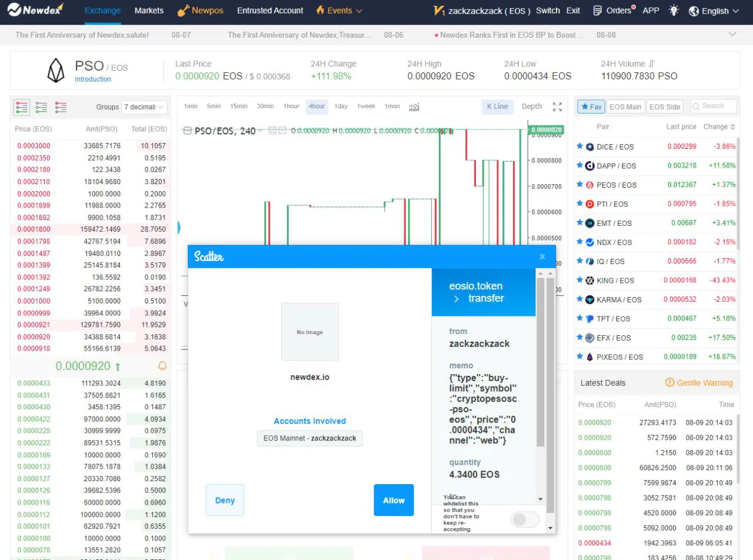Click the pair Search field

click(x=713, y=106)
